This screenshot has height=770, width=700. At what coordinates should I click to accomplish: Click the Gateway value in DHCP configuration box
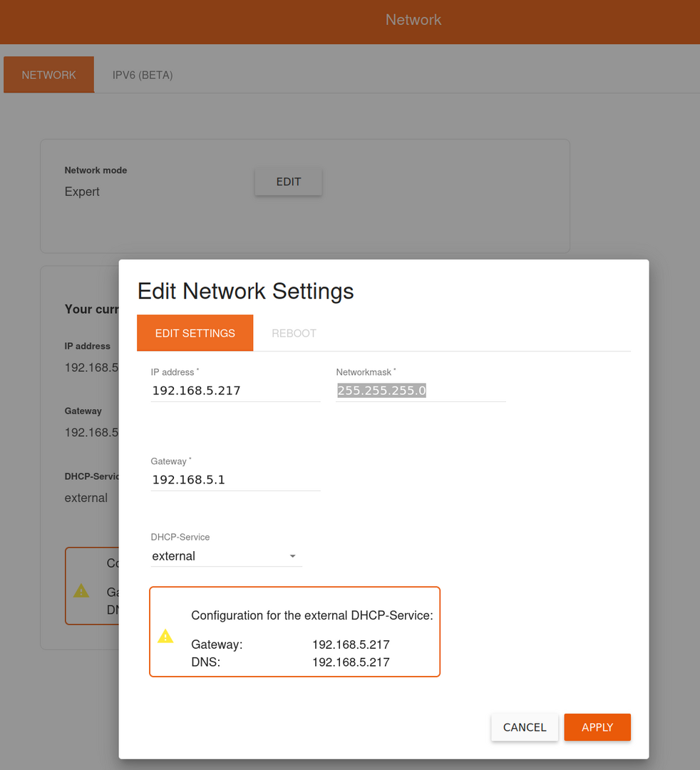tap(351, 645)
